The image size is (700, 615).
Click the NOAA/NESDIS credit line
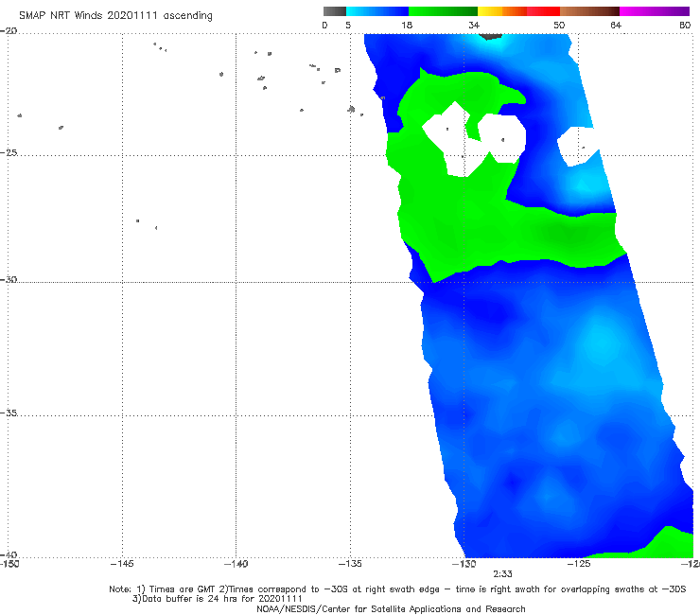(391, 609)
